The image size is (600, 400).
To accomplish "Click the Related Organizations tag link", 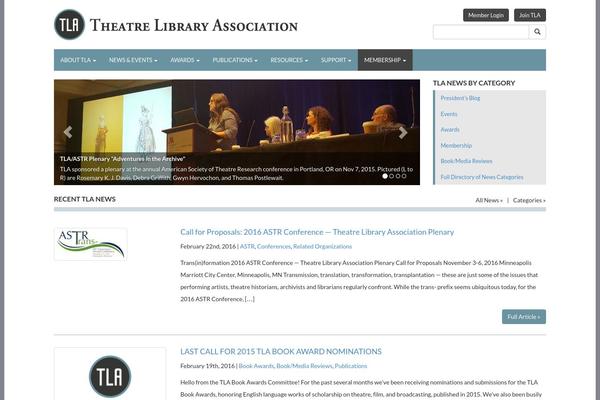I will tap(322, 247).
